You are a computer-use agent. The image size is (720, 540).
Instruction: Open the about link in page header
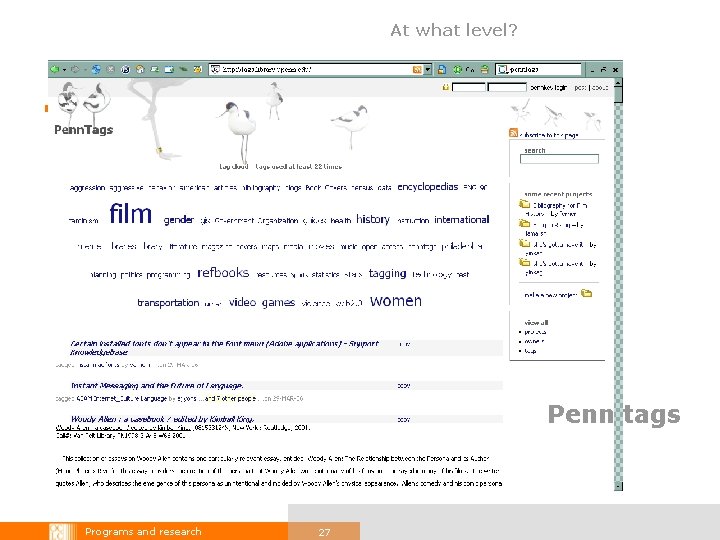[x=600, y=87]
